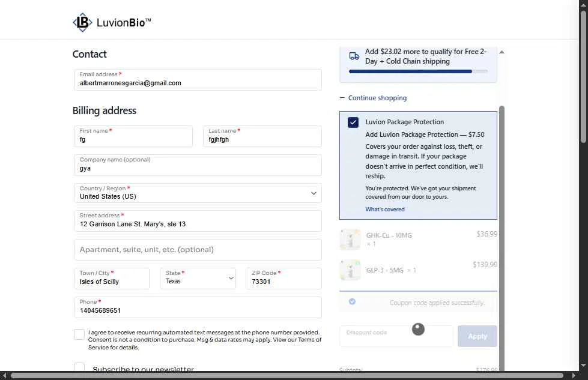Click the free shipping progress bar
This screenshot has height=380, width=588.
click(x=418, y=71)
